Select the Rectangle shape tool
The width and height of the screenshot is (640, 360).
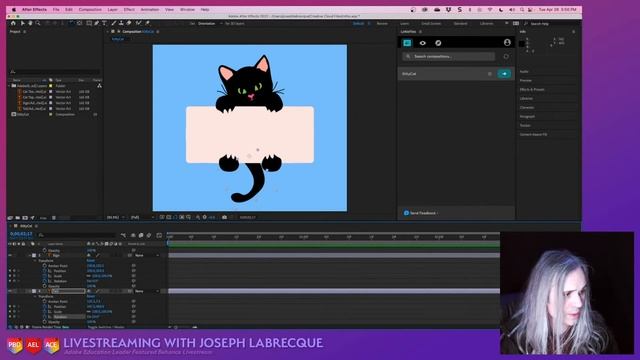(x=89, y=23)
